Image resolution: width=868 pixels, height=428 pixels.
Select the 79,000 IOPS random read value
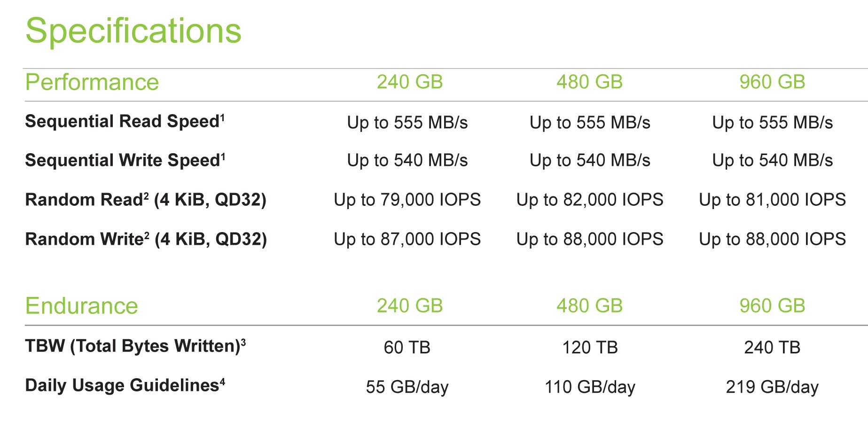click(407, 200)
